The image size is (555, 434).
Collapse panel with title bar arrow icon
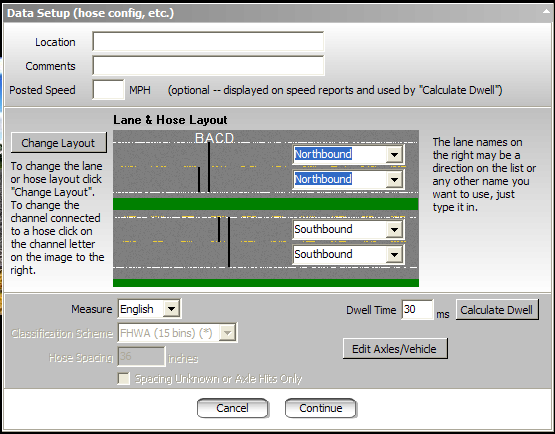click(546, 12)
